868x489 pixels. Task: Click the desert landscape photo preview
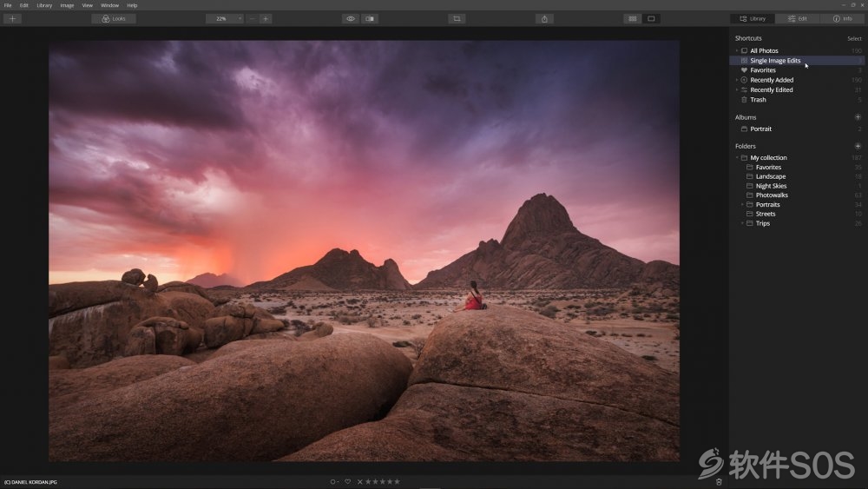364,250
